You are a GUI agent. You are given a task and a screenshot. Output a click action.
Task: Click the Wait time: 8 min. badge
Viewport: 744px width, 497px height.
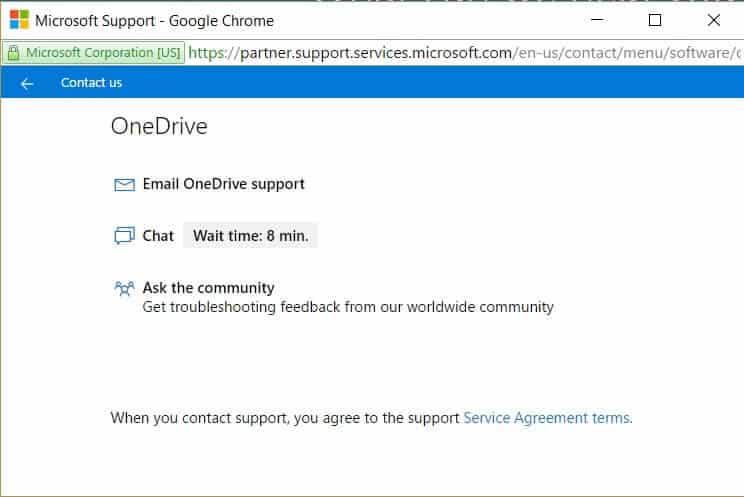click(x=251, y=235)
